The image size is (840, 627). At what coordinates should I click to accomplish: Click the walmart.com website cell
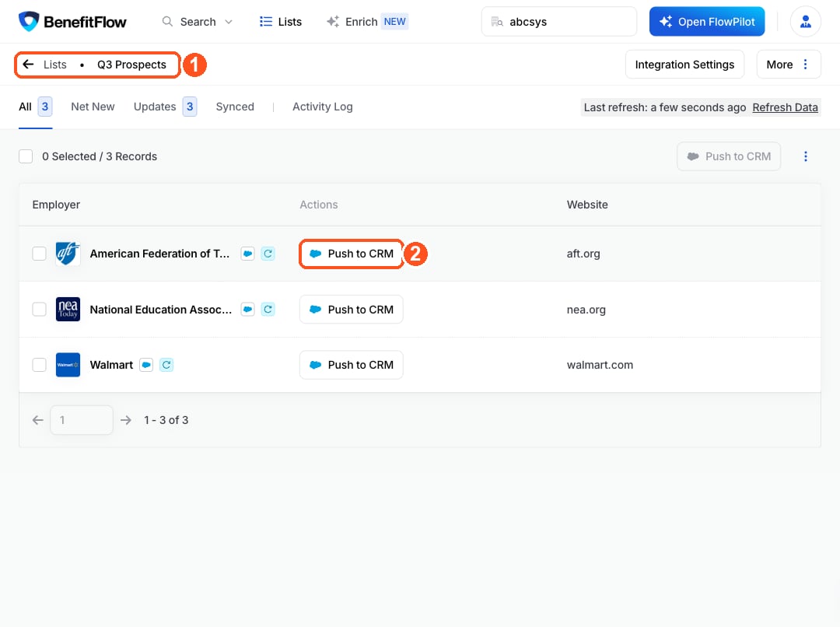pos(600,365)
